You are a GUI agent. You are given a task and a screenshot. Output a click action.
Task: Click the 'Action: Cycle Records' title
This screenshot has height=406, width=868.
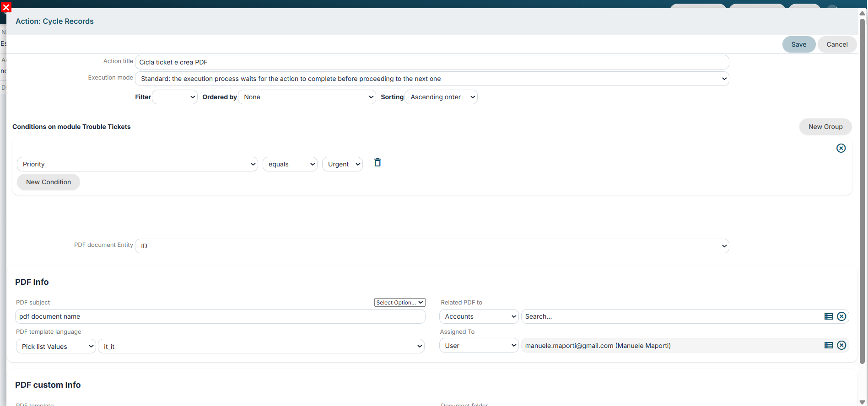click(54, 21)
